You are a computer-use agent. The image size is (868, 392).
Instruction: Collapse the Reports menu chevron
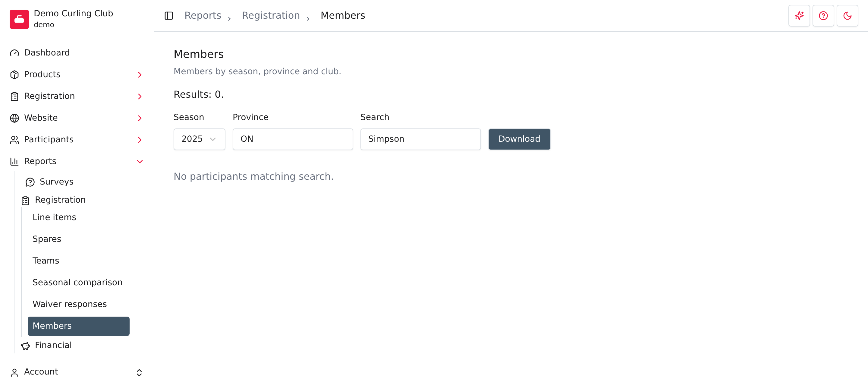click(140, 161)
